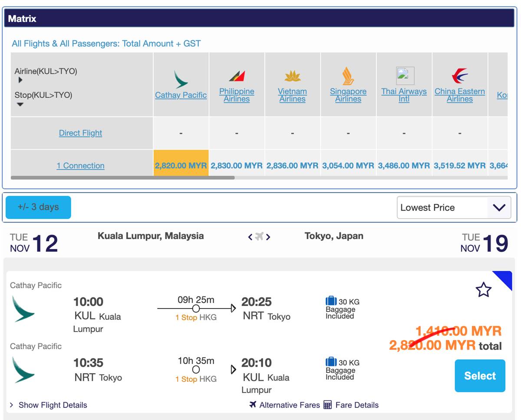This screenshot has height=420, width=521.
Task: Open the Vietnam Airlines link
Action: (292, 95)
